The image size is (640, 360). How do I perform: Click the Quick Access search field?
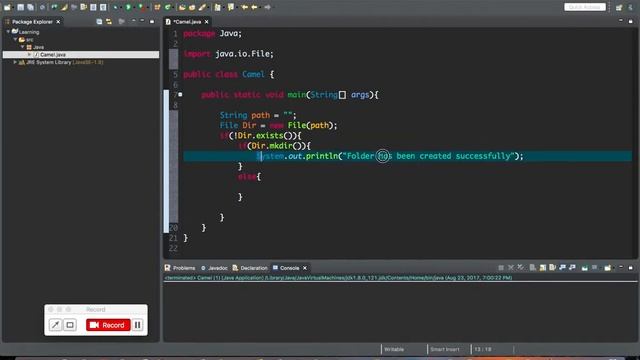585,7
